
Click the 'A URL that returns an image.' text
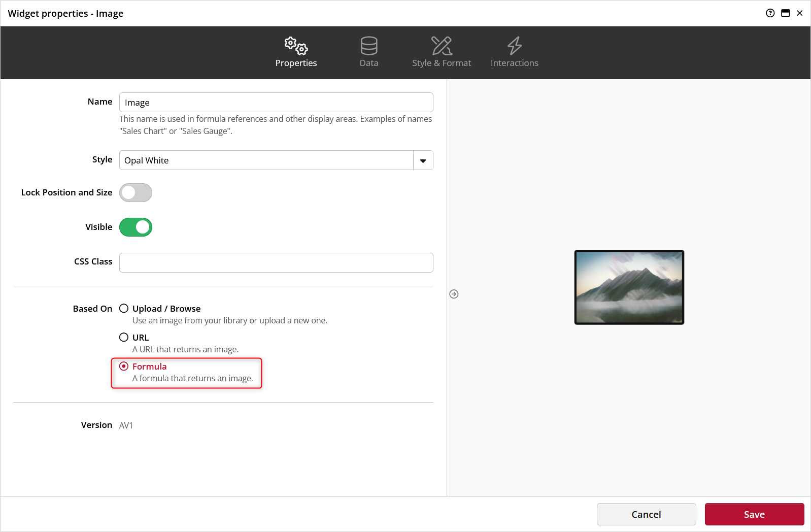coord(185,349)
